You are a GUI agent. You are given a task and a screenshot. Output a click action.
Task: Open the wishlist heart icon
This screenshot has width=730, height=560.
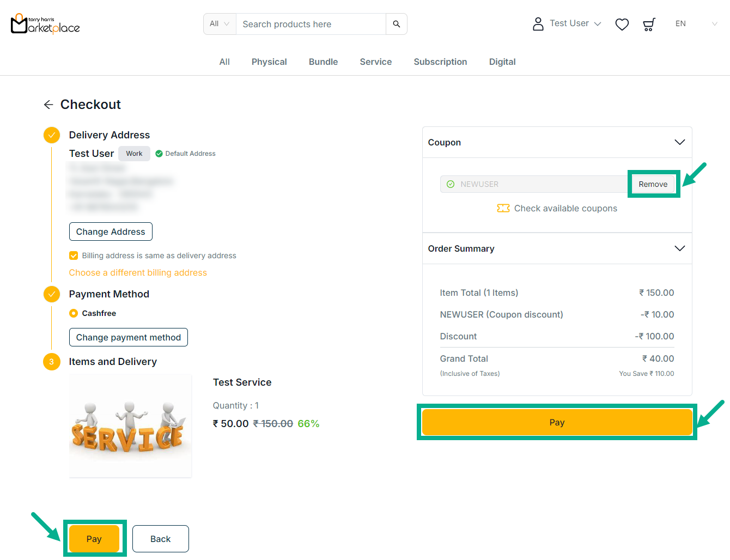pyautogui.click(x=622, y=24)
